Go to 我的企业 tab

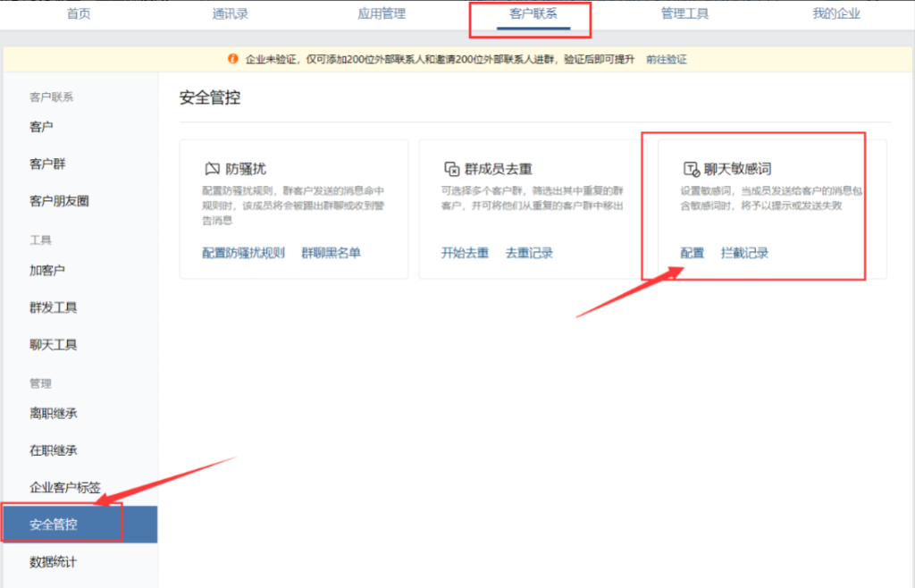click(836, 13)
